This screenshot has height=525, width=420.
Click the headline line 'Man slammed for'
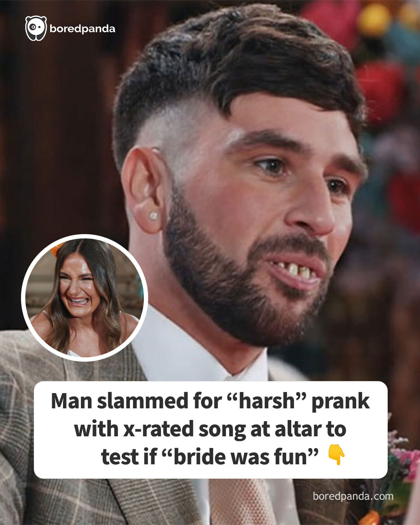136,401
